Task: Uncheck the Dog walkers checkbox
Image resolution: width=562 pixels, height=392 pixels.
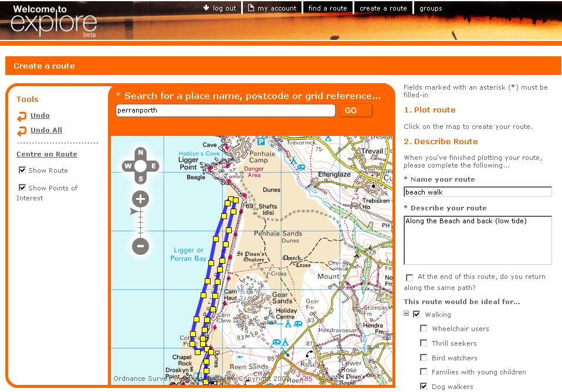Action: tap(424, 386)
